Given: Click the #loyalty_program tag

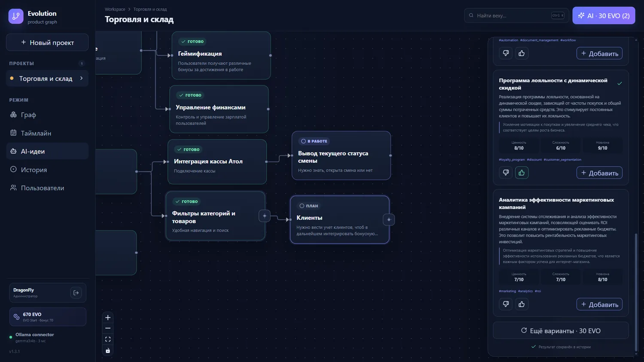Looking at the screenshot, I should pos(512,160).
